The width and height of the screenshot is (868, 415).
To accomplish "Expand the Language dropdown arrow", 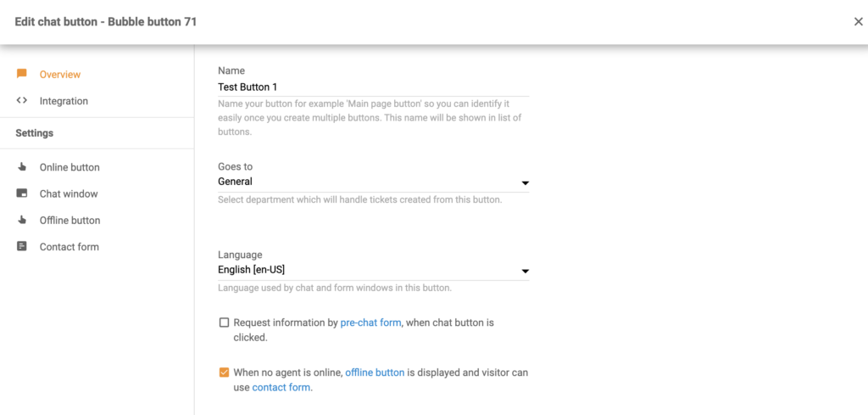I will click(x=525, y=272).
